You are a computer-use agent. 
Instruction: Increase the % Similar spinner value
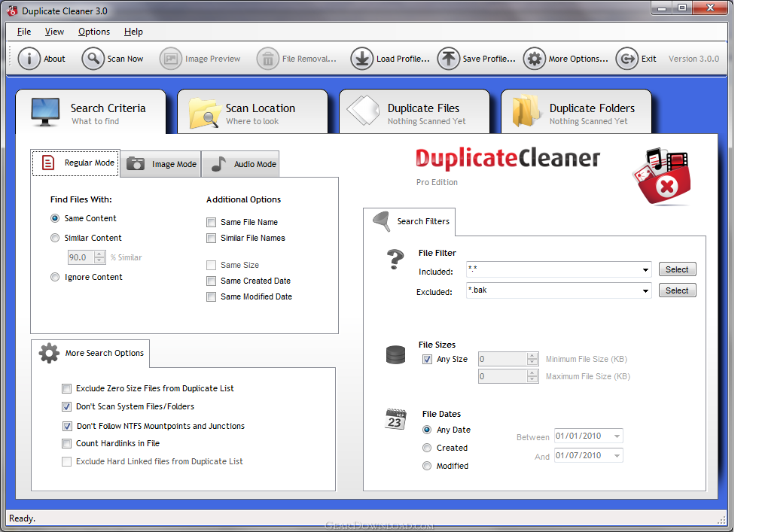[x=99, y=254]
